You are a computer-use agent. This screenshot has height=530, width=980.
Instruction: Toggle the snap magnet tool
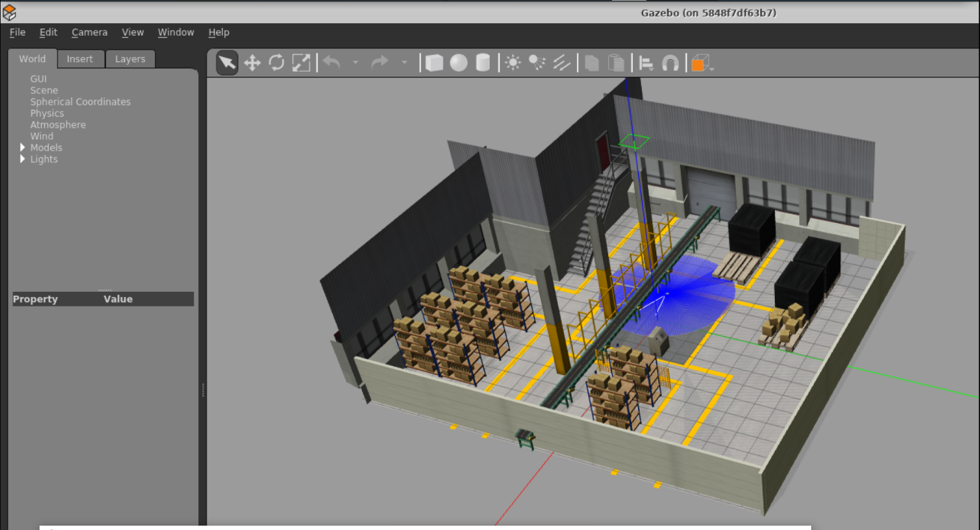[670, 63]
